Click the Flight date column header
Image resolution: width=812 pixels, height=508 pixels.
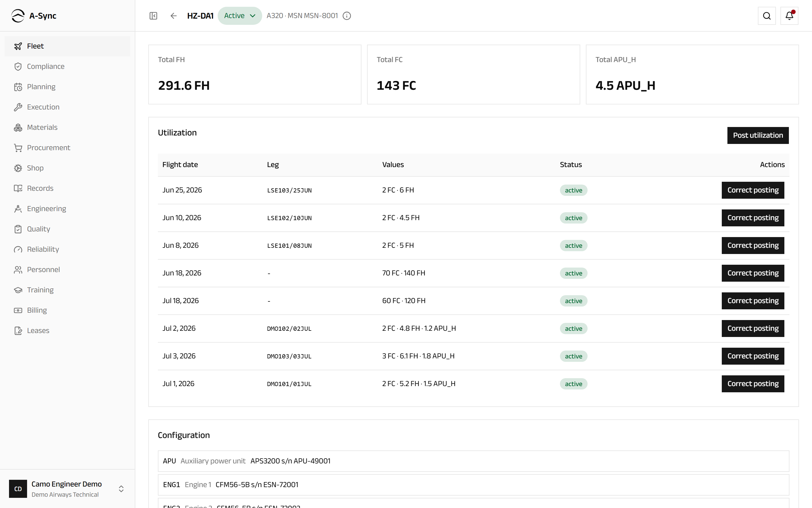pyautogui.click(x=180, y=165)
